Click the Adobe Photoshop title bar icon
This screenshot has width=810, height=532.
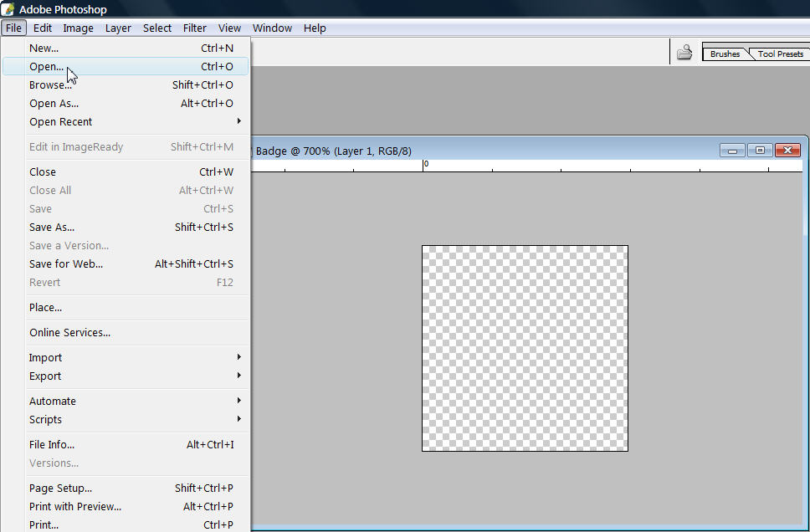pos(8,8)
